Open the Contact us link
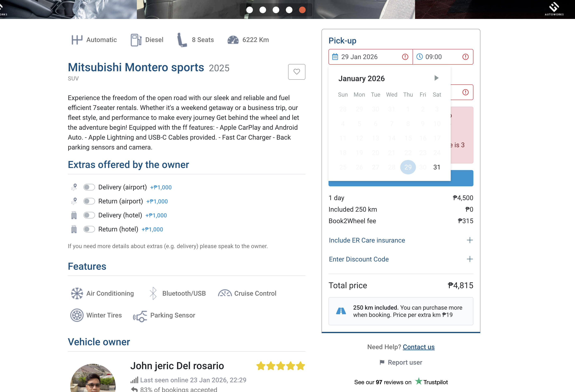 (x=419, y=347)
